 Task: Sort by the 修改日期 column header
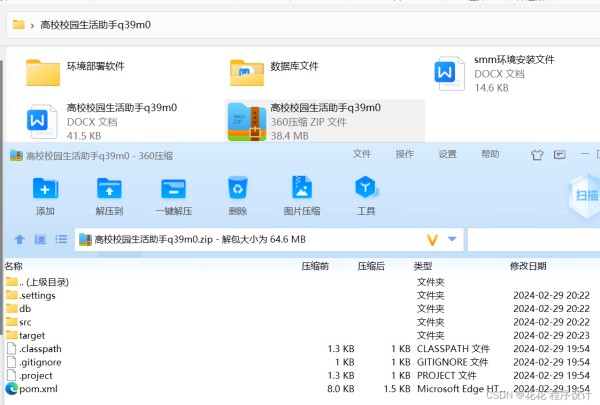coord(528,266)
